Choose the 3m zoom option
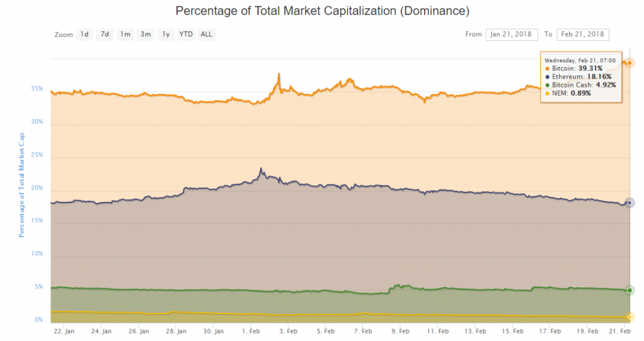This screenshot has width=644, height=341. [145, 35]
